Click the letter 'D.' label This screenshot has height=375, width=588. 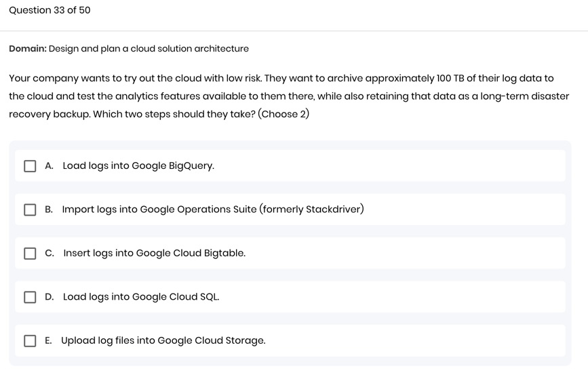[x=50, y=297]
